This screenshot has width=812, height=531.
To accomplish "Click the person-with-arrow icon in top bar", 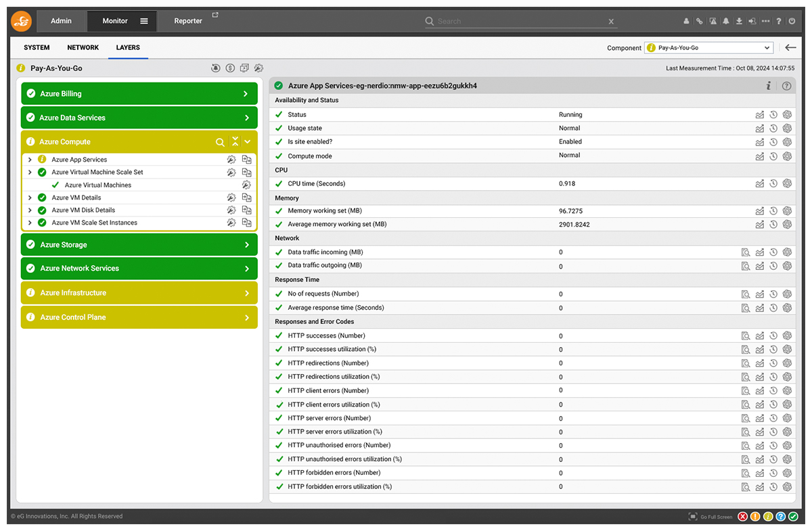I will (752, 21).
